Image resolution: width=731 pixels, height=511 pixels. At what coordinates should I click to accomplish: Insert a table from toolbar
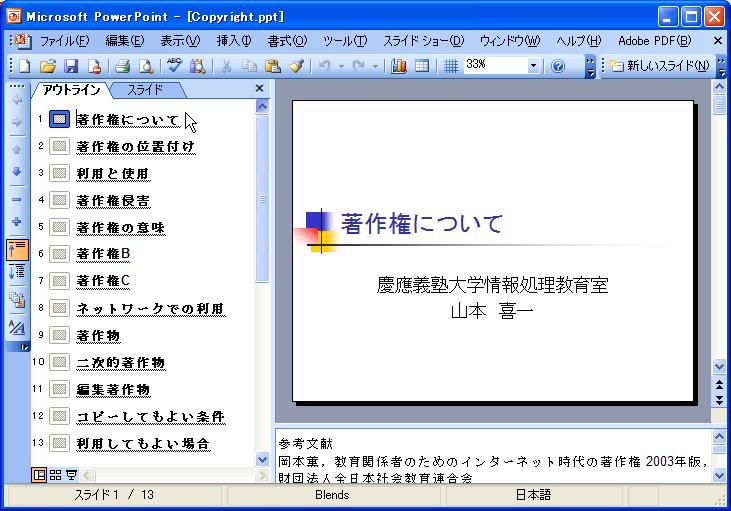tap(422, 66)
